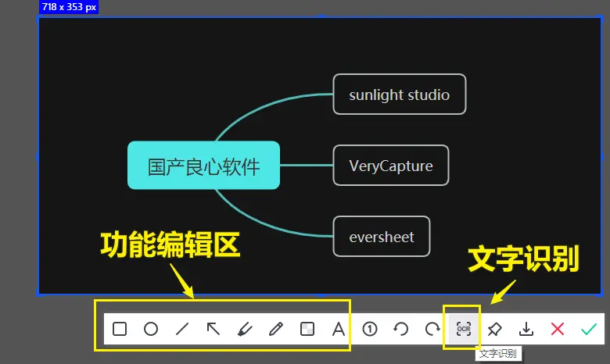
Task: Redo the previous annotation
Action: 432,329
